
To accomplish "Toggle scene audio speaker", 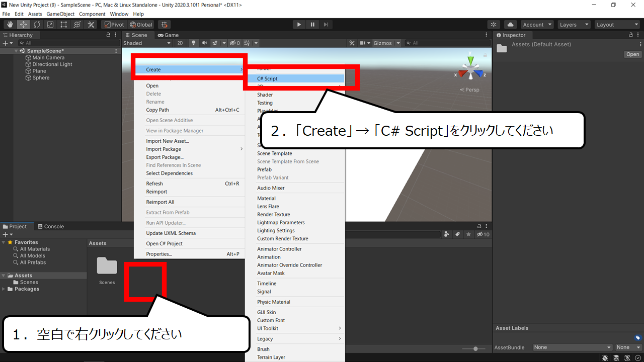I will tap(204, 43).
